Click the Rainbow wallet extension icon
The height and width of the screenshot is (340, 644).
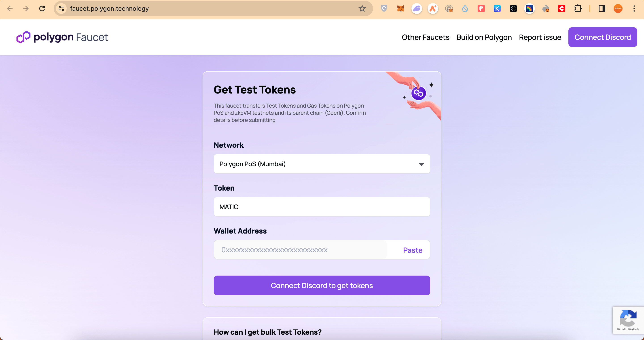(x=529, y=8)
